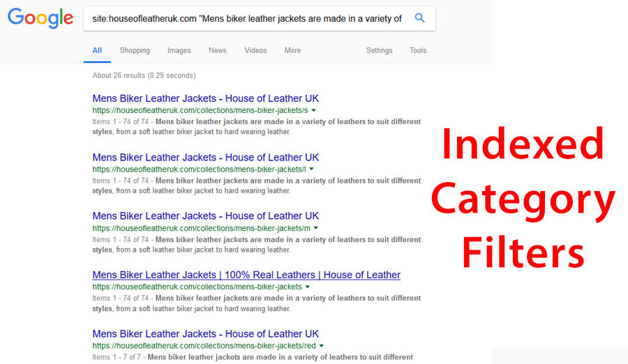Viewport: 628px width, 364px height.
Task: Open result titled for mens-biker-jackets/l URL
Action: [x=205, y=157]
